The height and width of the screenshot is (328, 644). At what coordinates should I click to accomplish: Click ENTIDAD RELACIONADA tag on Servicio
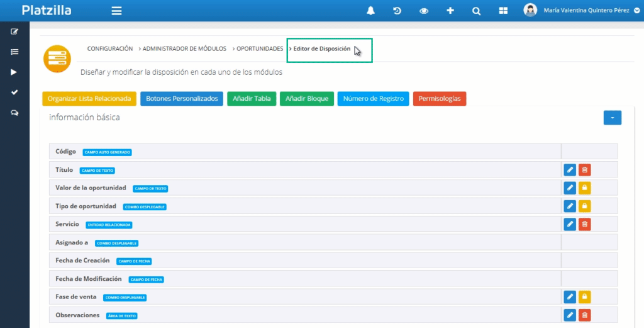109,225
